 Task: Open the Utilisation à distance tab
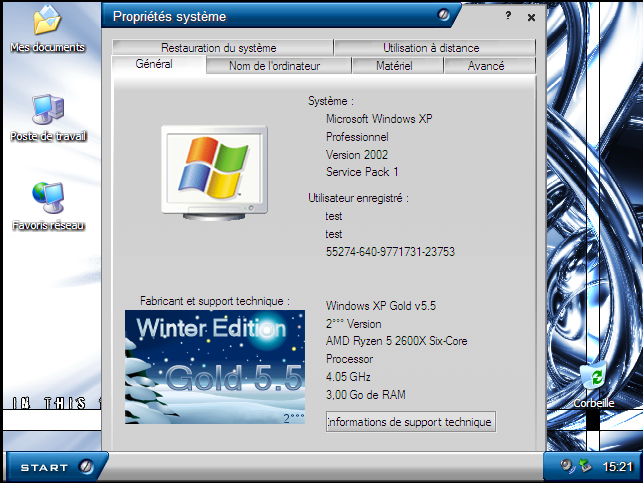click(435, 48)
